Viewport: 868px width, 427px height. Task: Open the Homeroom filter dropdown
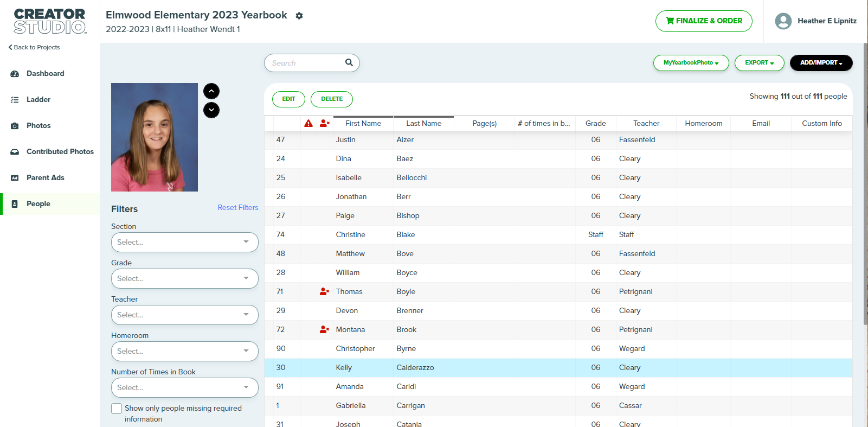click(x=185, y=351)
